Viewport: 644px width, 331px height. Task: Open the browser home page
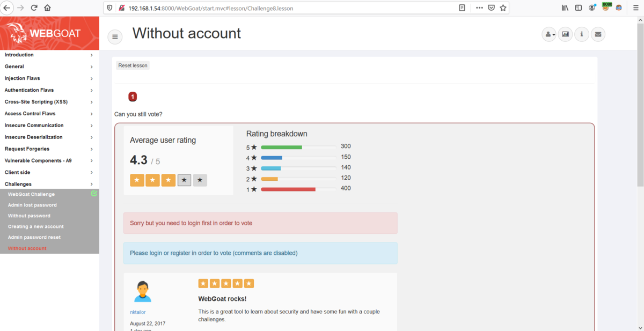click(47, 8)
